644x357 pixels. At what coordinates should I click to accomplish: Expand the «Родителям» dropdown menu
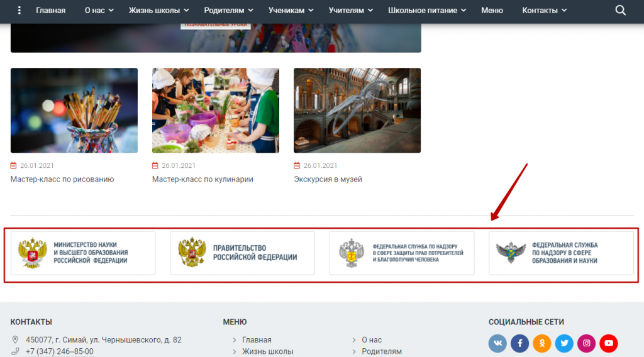click(x=228, y=11)
